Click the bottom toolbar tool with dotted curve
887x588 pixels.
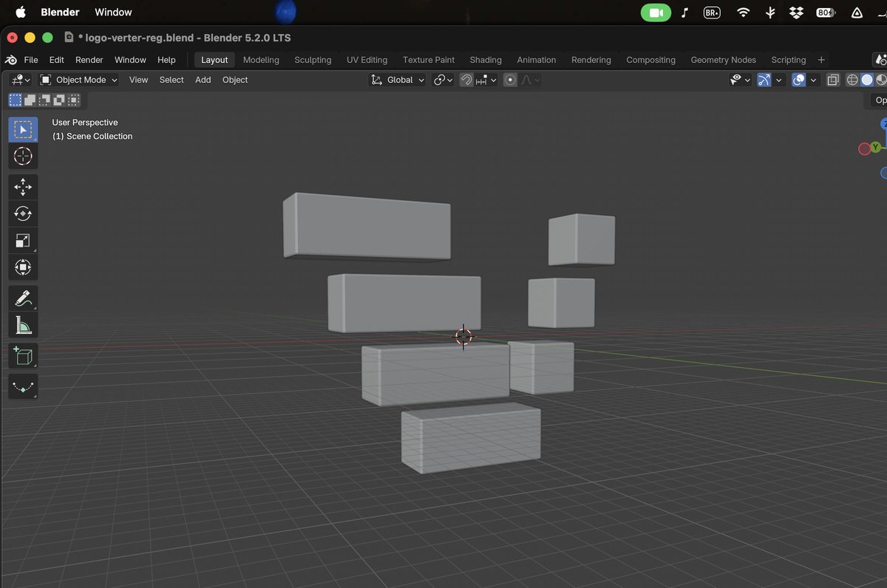pos(23,386)
